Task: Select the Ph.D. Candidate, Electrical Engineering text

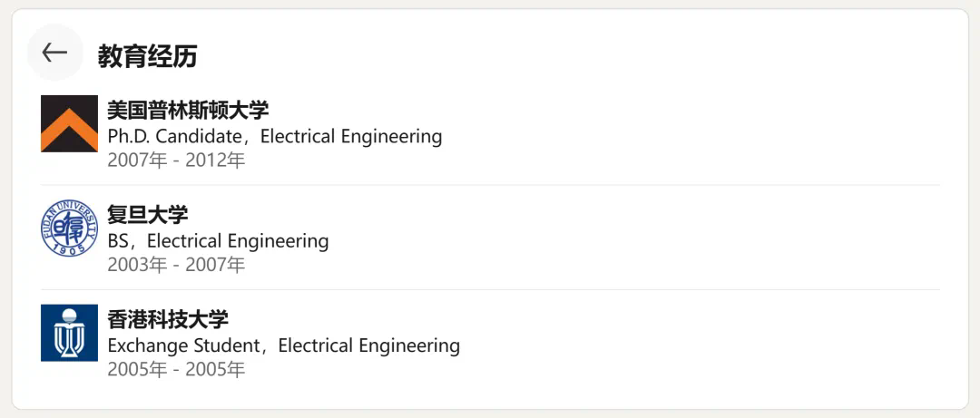Action: coord(274,137)
